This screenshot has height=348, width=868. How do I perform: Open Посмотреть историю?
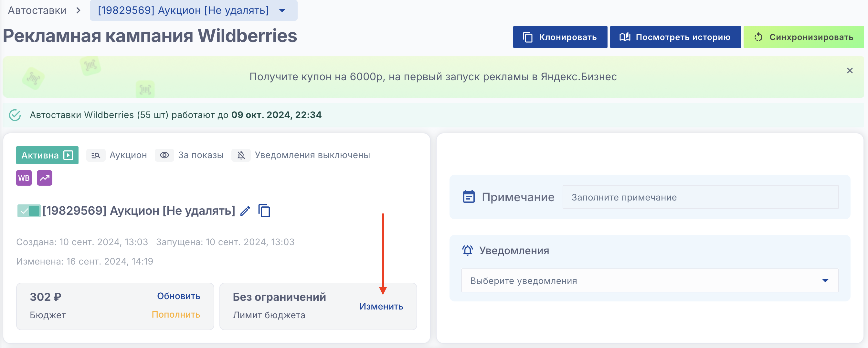point(675,37)
